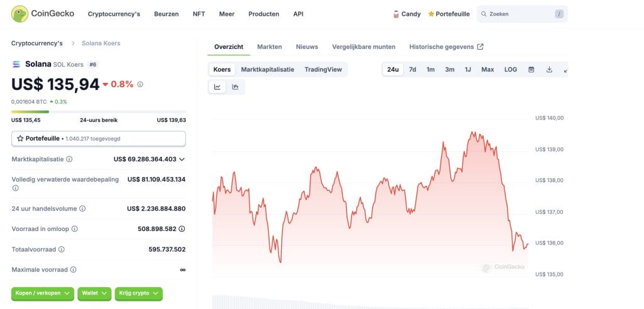Click the Solana coin logo

[16, 64]
